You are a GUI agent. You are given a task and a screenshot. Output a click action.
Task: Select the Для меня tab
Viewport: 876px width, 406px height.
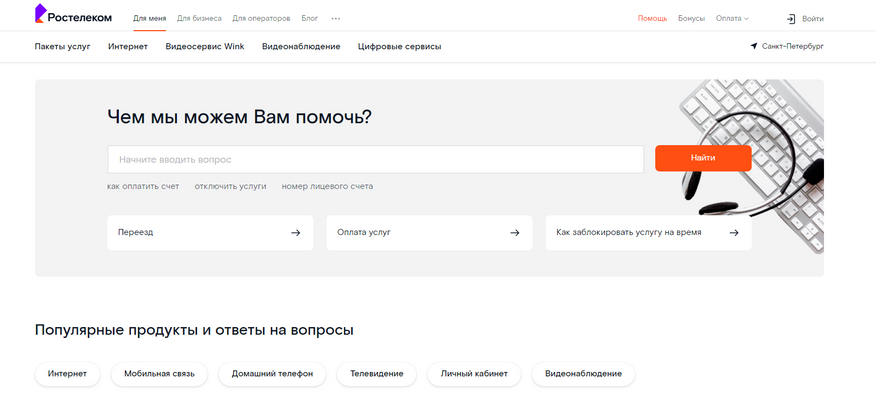[149, 18]
